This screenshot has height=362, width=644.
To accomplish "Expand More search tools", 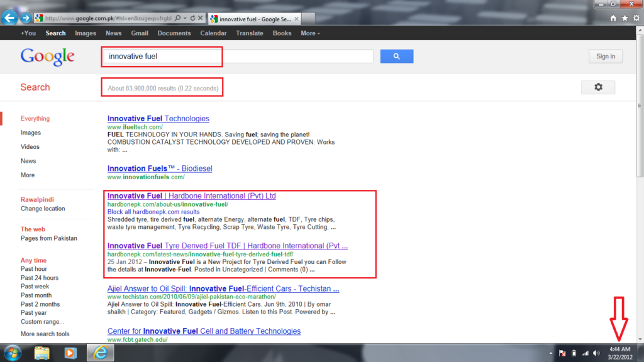I will pyautogui.click(x=45, y=334).
